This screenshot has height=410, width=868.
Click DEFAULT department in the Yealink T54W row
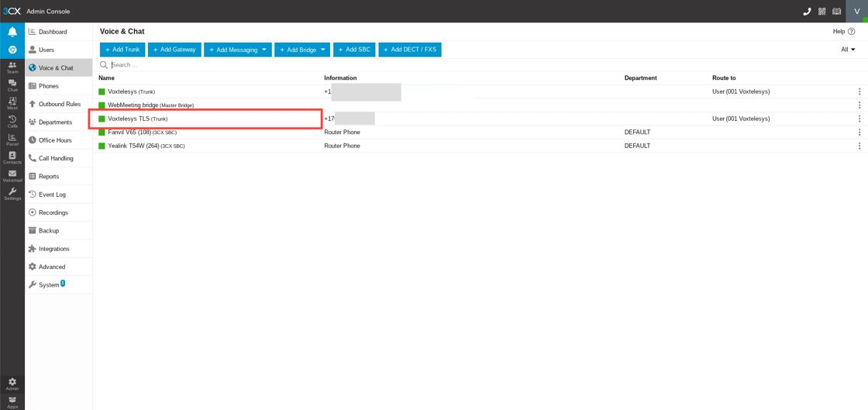coord(637,146)
